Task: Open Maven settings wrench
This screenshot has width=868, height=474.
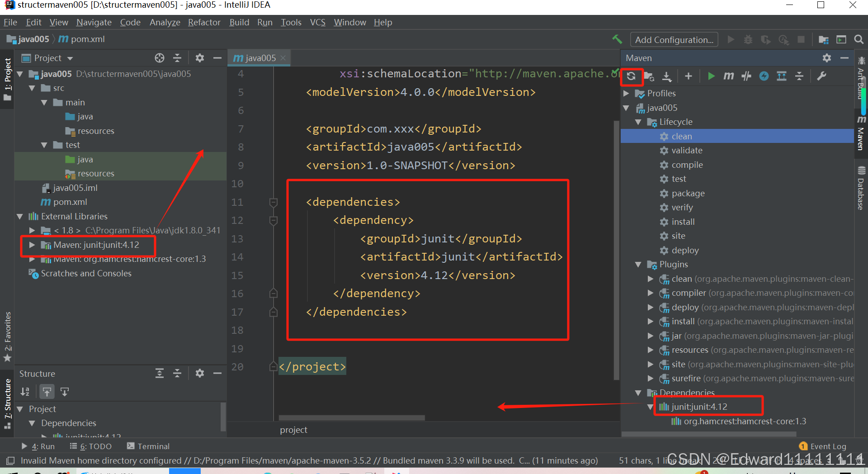Action: (x=821, y=76)
